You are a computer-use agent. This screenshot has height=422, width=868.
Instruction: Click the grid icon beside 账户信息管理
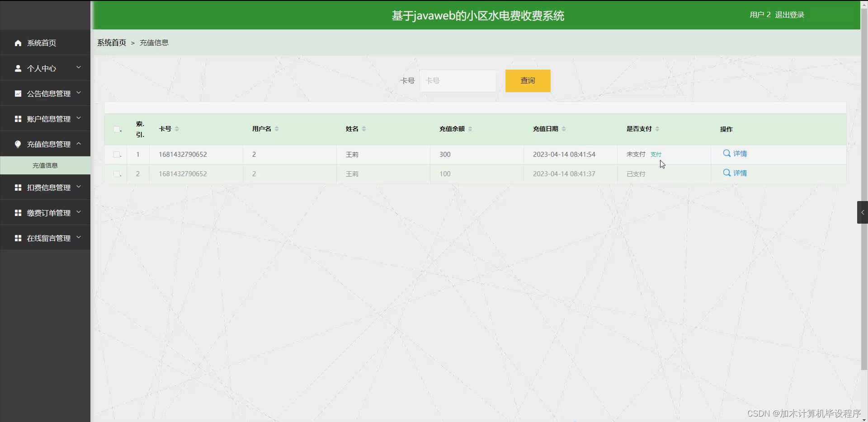coord(18,119)
